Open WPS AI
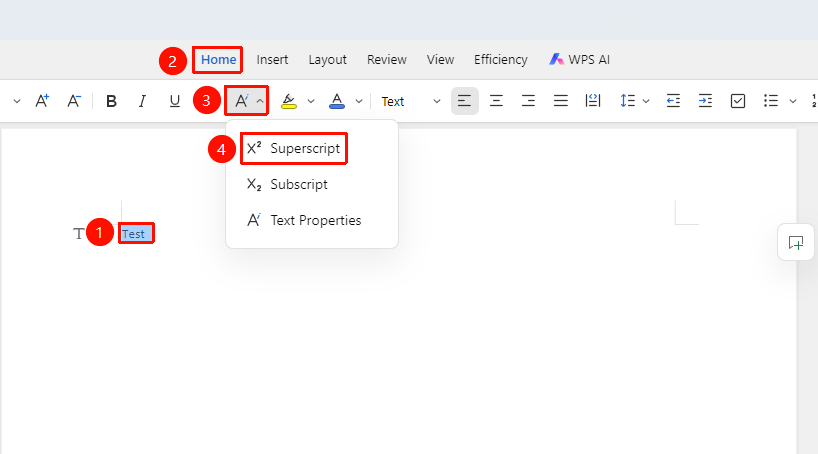818x454 pixels. pyautogui.click(x=579, y=59)
